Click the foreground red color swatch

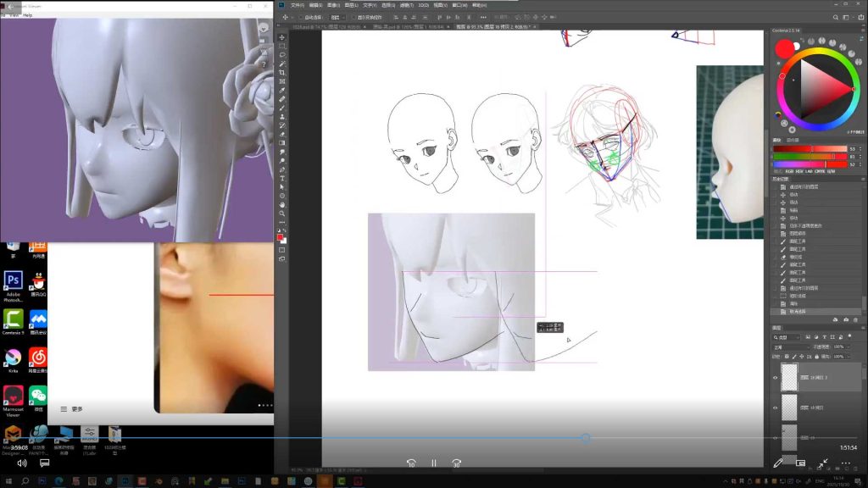click(280, 237)
